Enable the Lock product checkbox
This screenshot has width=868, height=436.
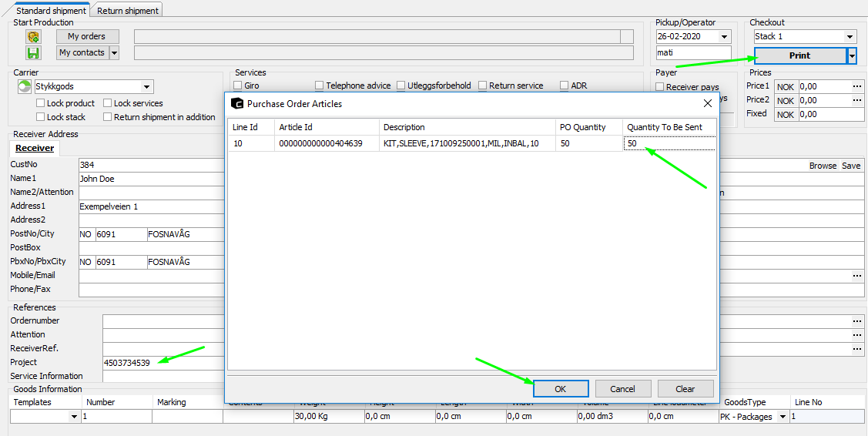tap(41, 103)
